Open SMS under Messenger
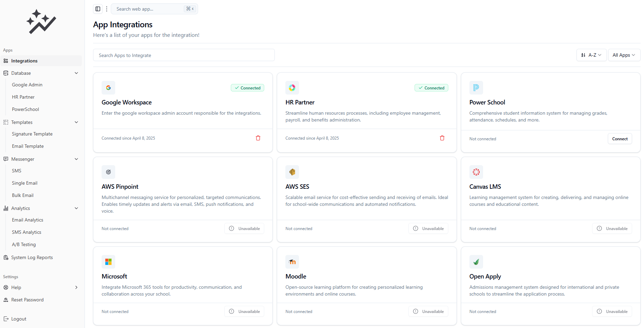Viewport: 644px width, 328px height. (x=17, y=171)
